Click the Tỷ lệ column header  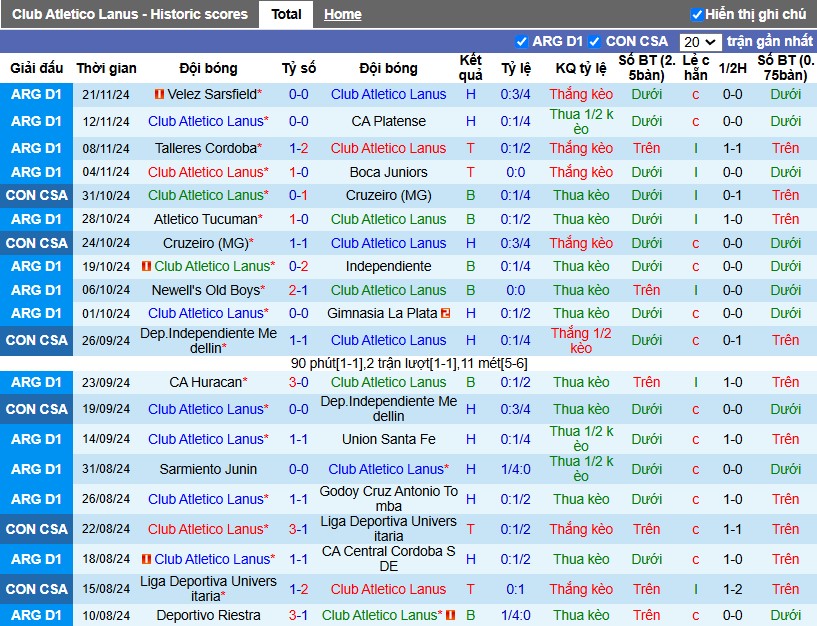[516, 68]
